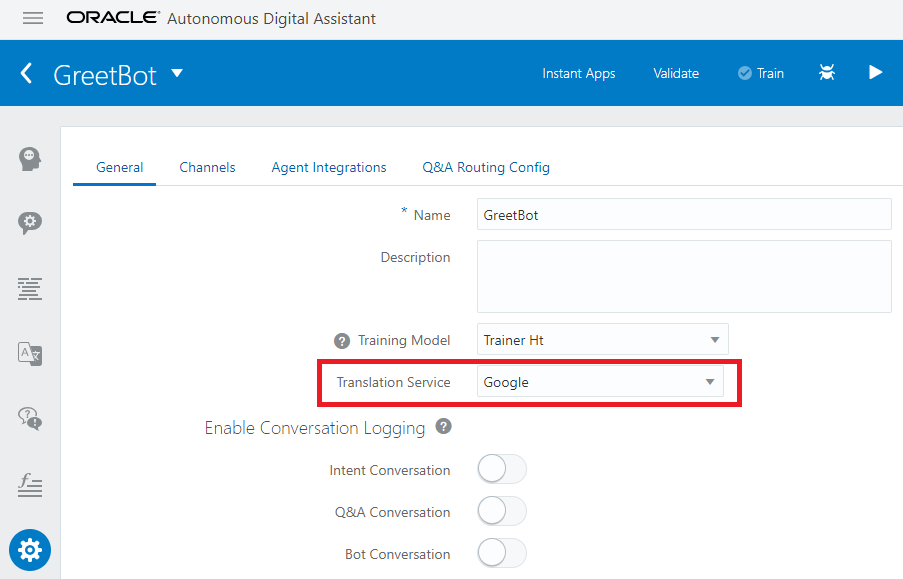Expand the GreetBot title dropdown arrow

pyautogui.click(x=177, y=73)
